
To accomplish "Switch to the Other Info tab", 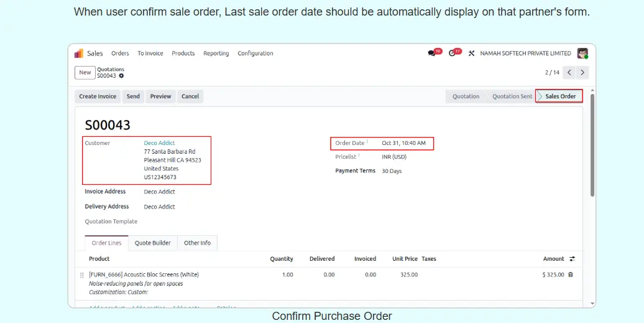I will [197, 243].
